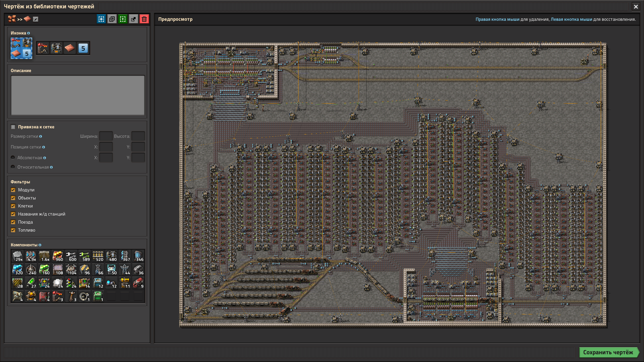Select the electric furnace icon slot
Viewport: 644px width, 362px height.
click(x=56, y=48)
